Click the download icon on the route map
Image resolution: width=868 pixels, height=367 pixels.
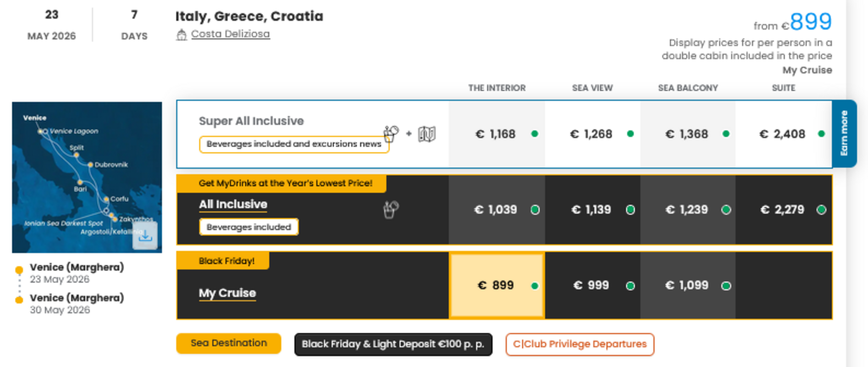[x=146, y=236]
